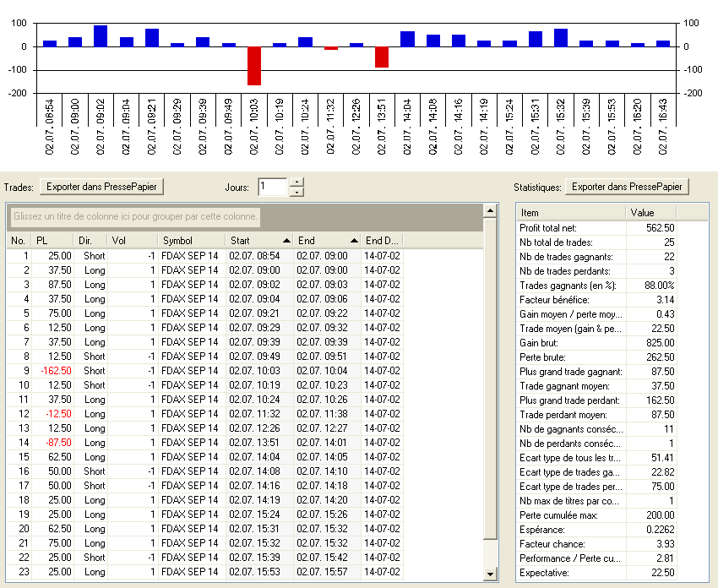Select the "Profit total net" statistics row
The image size is (718, 588).
pos(570,227)
